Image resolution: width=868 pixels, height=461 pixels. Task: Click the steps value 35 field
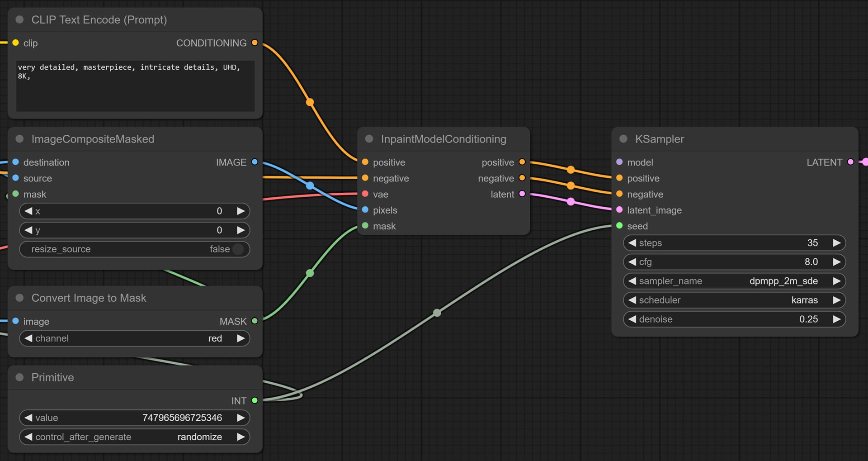[735, 243]
